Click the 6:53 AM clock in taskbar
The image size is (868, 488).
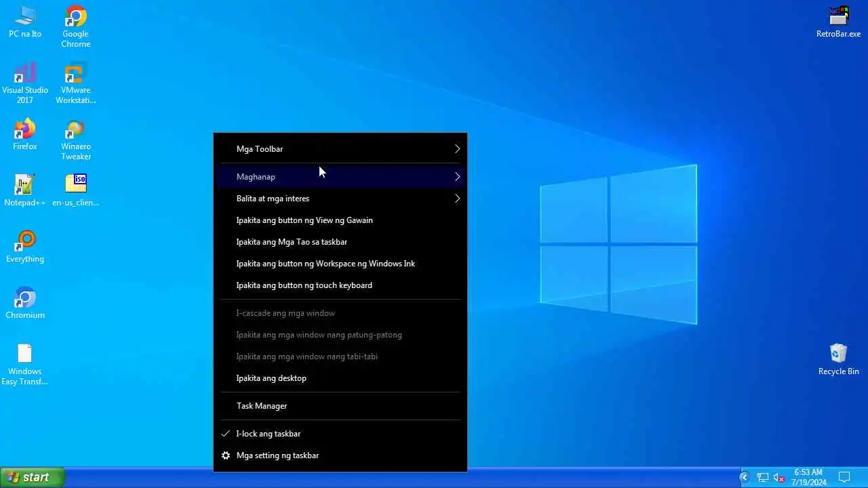pos(808,472)
